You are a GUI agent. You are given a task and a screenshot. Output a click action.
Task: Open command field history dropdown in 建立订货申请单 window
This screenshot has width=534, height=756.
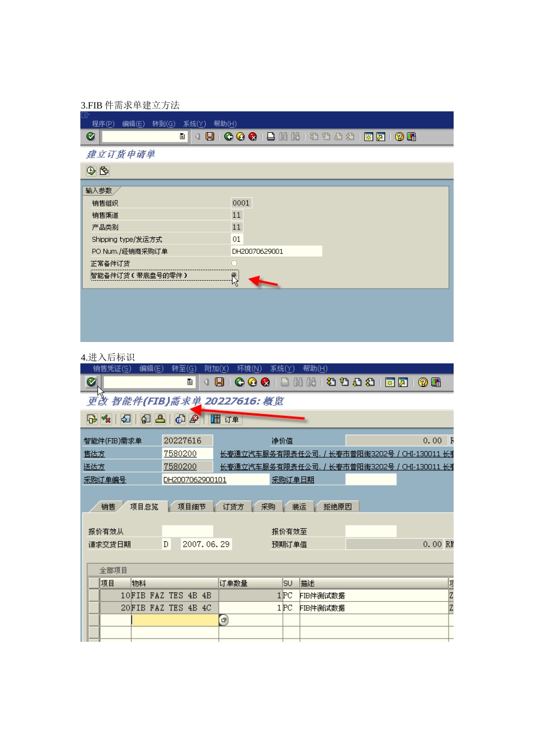tap(182, 137)
